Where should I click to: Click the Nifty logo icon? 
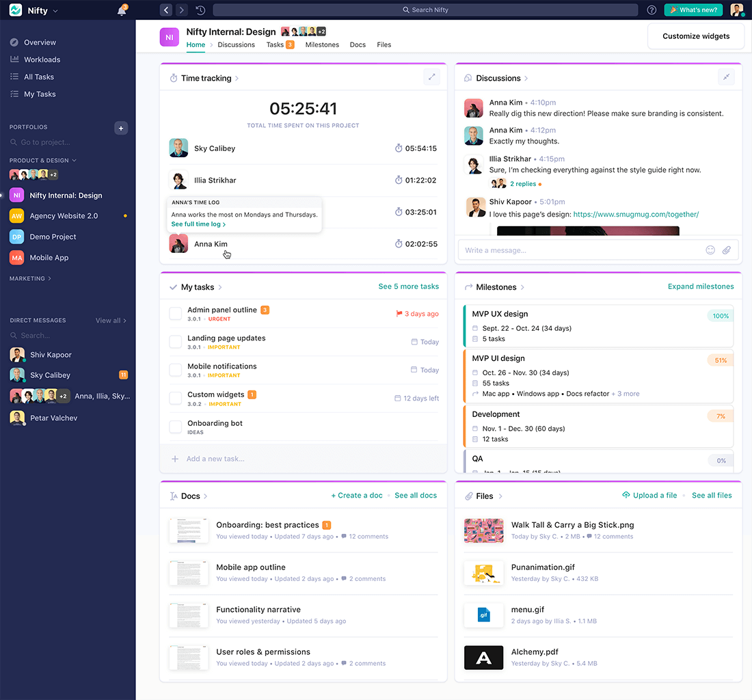[x=15, y=10]
